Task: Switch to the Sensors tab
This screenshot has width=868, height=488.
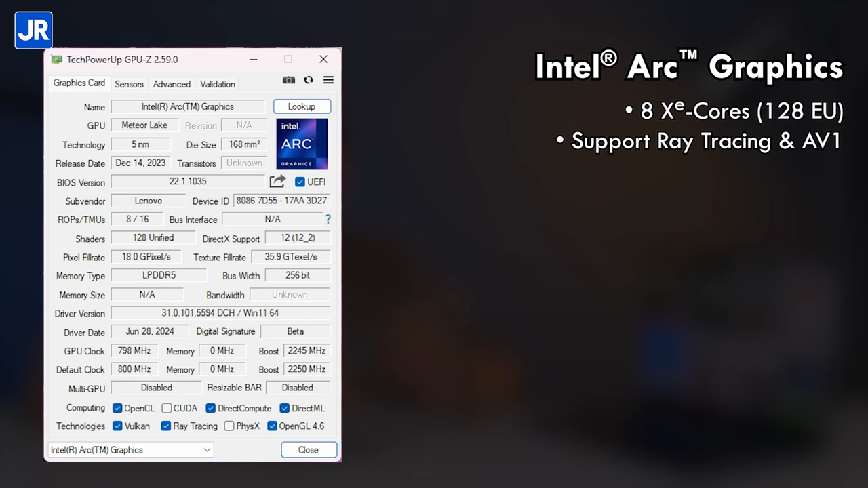Action: (x=129, y=84)
